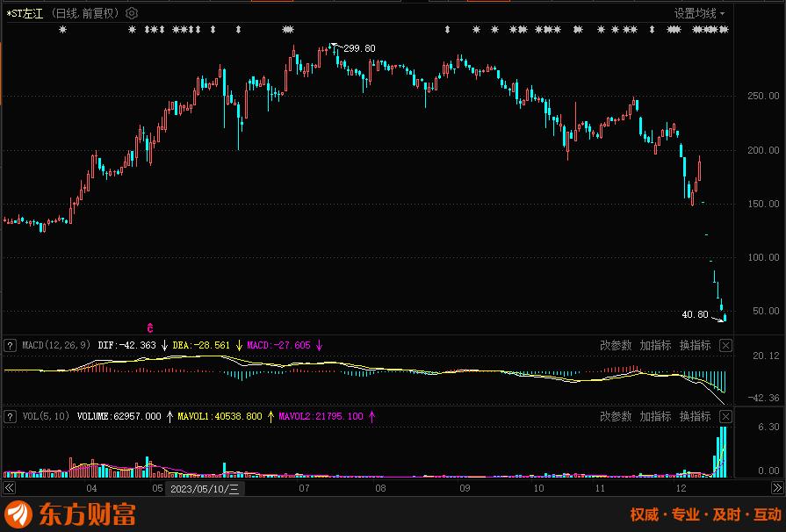Click the month 07 timeline label
Image resolution: width=786 pixels, height=532 pixels.
tap(304, 488)
